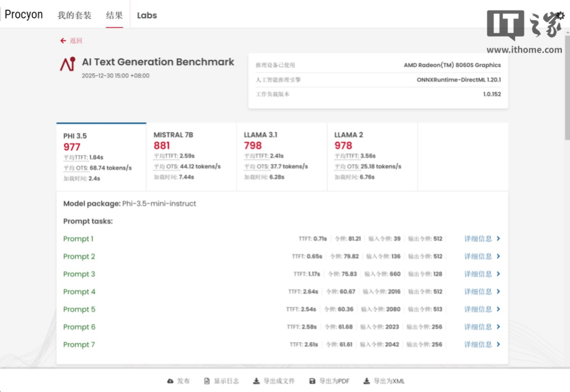Open 详细信息 link for Prompt 5
Image resolution: width=570 pixels, height=392 pixels.
pyautogui.click(x=478, y=309)
